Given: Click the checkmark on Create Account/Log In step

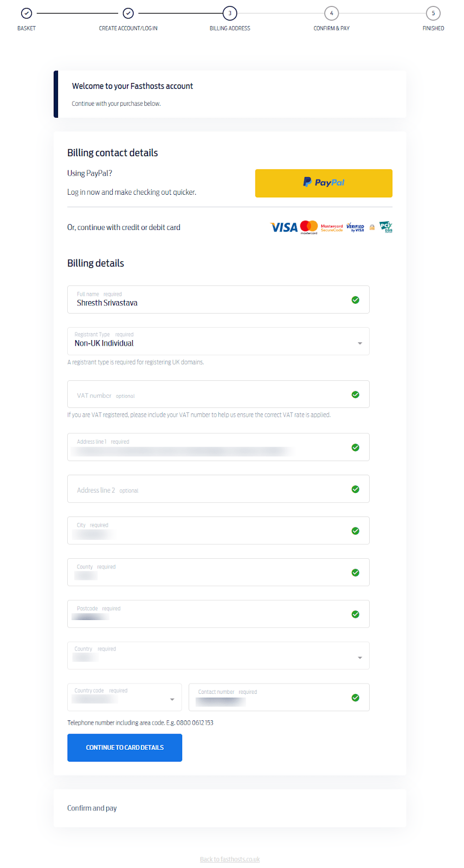Looking at the screenshot, I should [x=128, y=12].
